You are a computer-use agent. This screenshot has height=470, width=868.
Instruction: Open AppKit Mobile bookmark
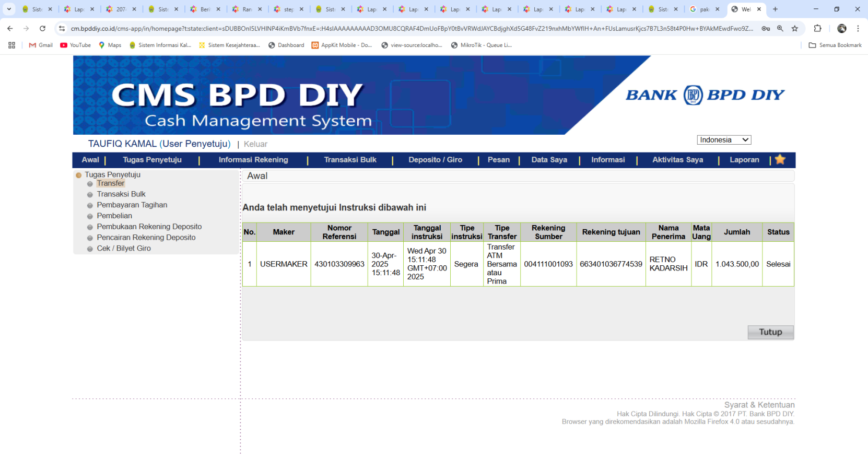(342, 45)
